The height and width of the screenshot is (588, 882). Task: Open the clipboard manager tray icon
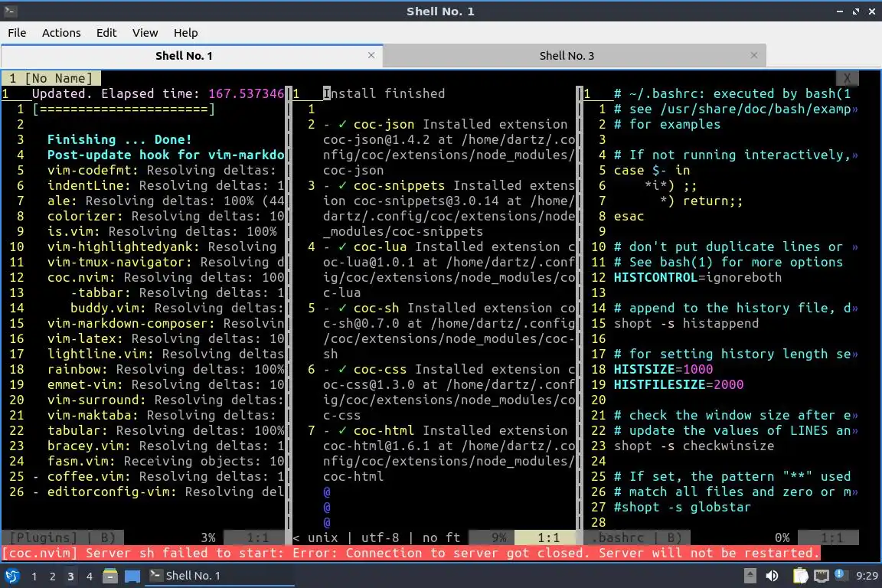pyautogui.click(x=800, y=576)
